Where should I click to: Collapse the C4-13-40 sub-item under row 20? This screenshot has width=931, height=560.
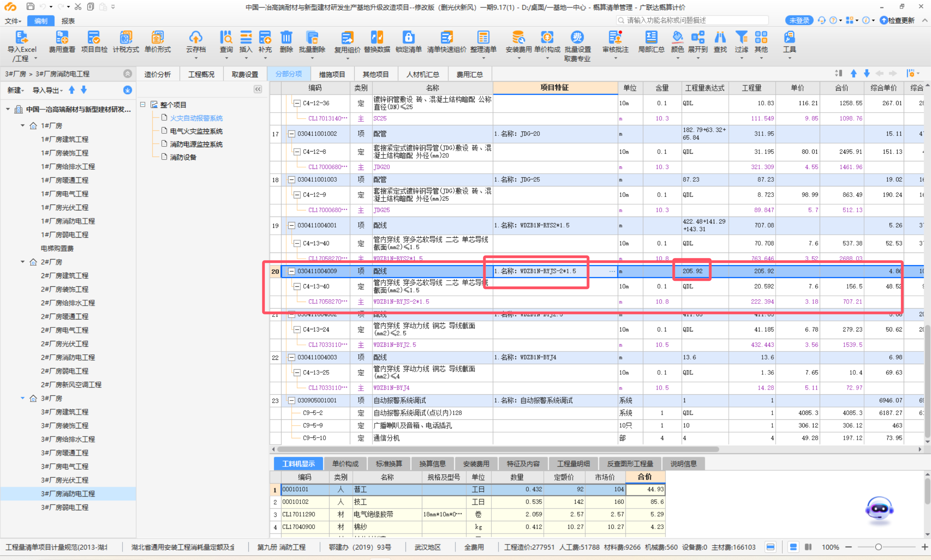(297, 286)
